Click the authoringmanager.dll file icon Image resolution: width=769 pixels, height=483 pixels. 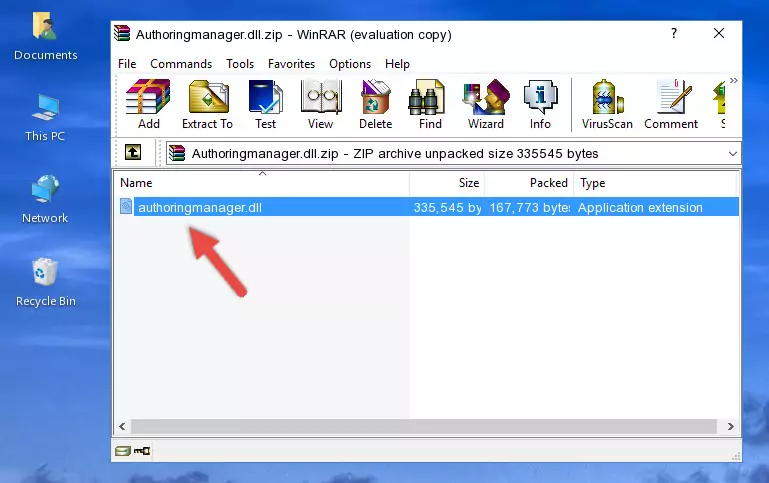(x=126, y=206)
